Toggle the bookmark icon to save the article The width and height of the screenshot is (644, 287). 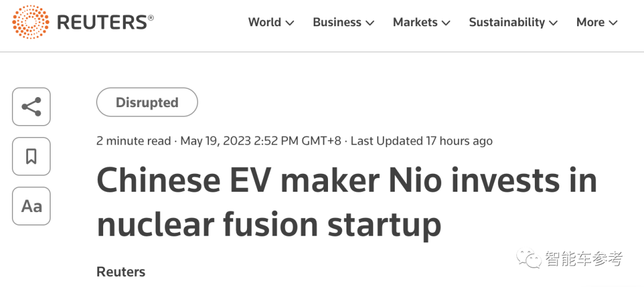[x=32, y=157]
